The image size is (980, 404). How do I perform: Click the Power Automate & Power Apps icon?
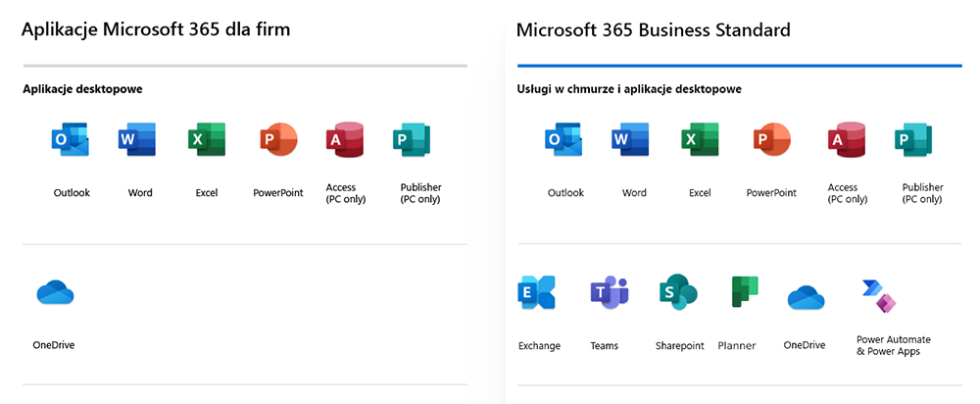879,296
